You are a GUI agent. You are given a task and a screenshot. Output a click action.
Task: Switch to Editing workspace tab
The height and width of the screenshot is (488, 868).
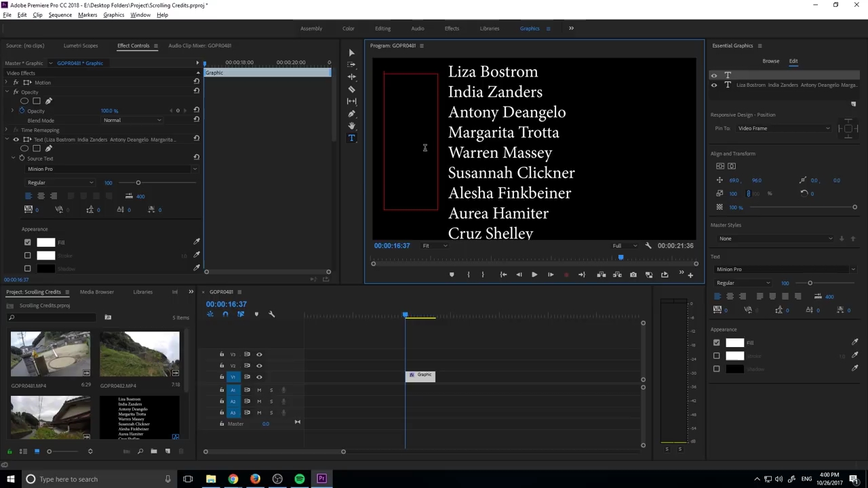382,28
